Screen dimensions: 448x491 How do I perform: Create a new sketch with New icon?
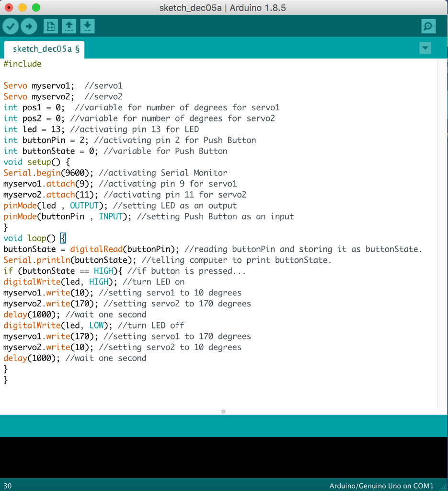(x=50, y=26)
